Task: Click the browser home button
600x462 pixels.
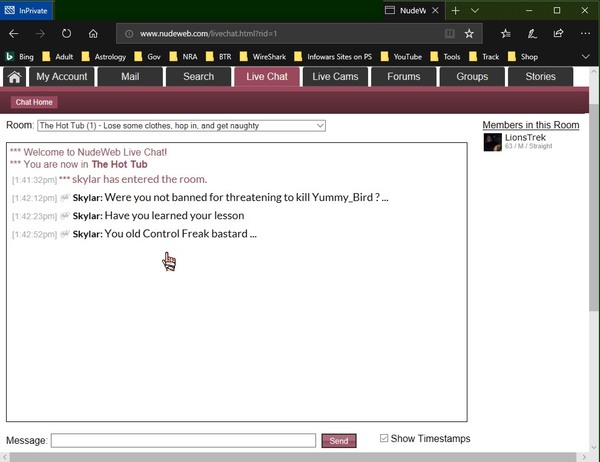Action: [x=93, y=33]
